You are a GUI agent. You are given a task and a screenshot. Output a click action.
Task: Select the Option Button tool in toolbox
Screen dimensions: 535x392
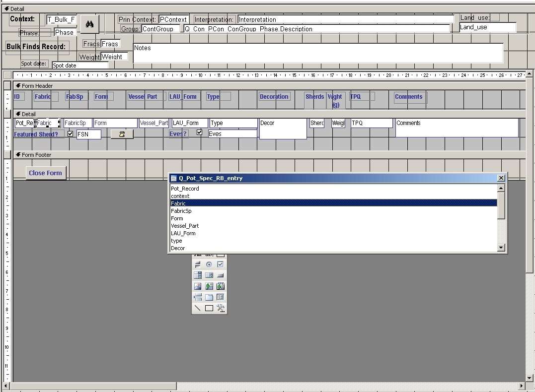tap(209, 264)
